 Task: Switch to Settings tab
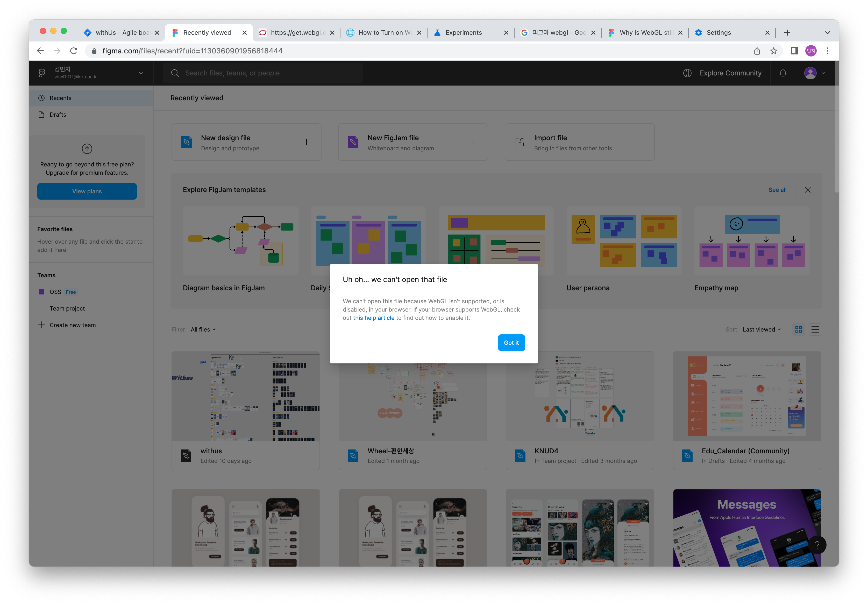[732, 32]
